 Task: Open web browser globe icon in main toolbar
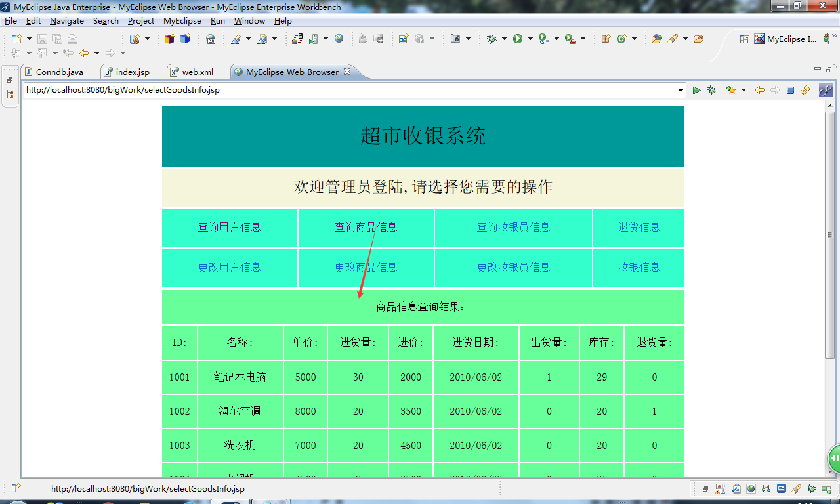(339, 39)
